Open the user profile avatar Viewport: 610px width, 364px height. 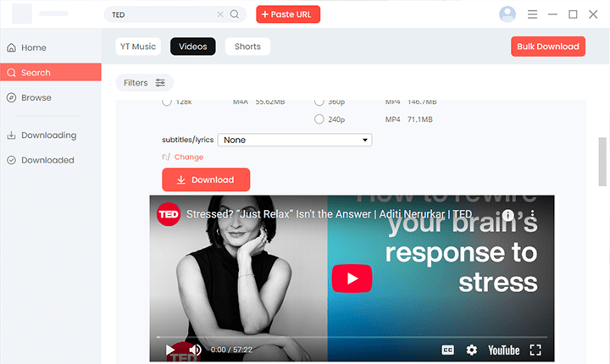pyautogui.click(x=507, y=14)
